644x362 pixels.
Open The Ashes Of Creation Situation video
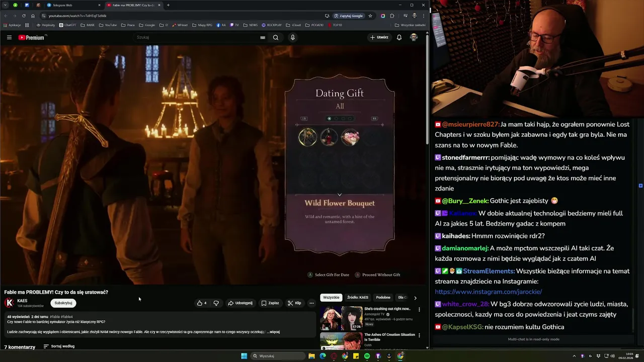tap(389, 336)
